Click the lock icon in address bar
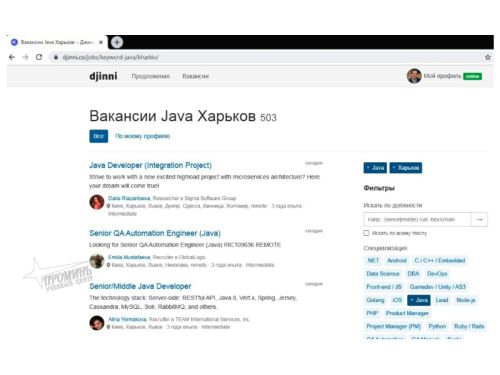 click(x=56, y=57)
